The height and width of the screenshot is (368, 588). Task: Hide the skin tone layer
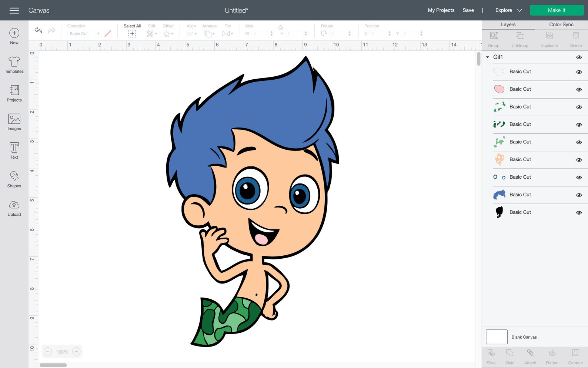pos(579,160)
